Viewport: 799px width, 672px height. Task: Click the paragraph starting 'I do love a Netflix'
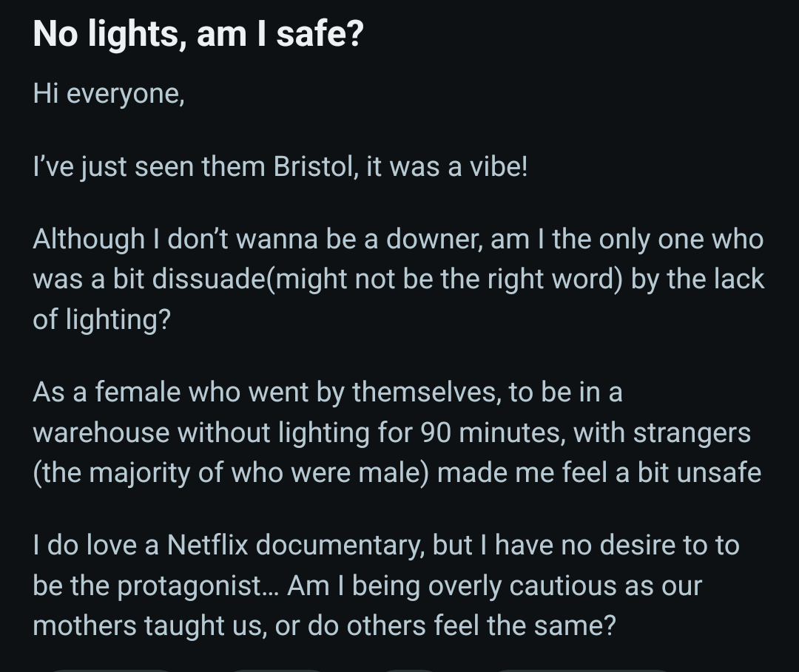coord(385,586)
